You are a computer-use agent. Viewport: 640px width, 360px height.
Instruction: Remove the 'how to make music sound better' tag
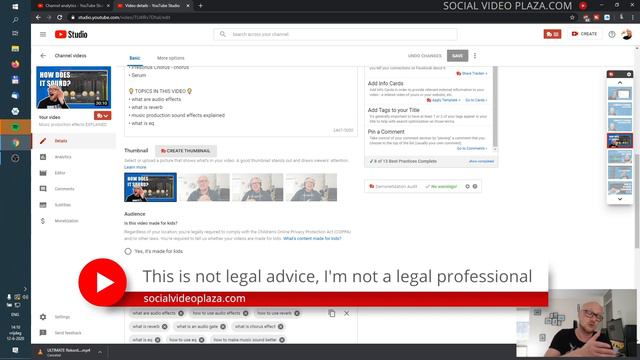pos(282,340)
